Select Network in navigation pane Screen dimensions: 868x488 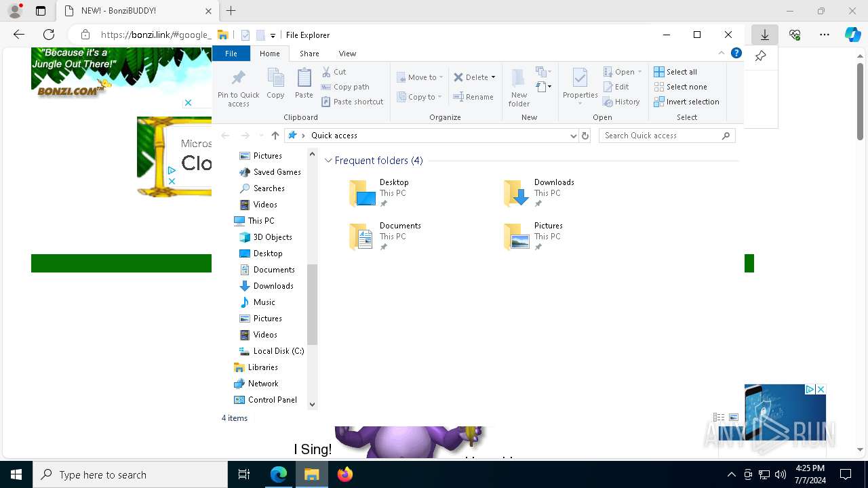[x=256, y=384]
